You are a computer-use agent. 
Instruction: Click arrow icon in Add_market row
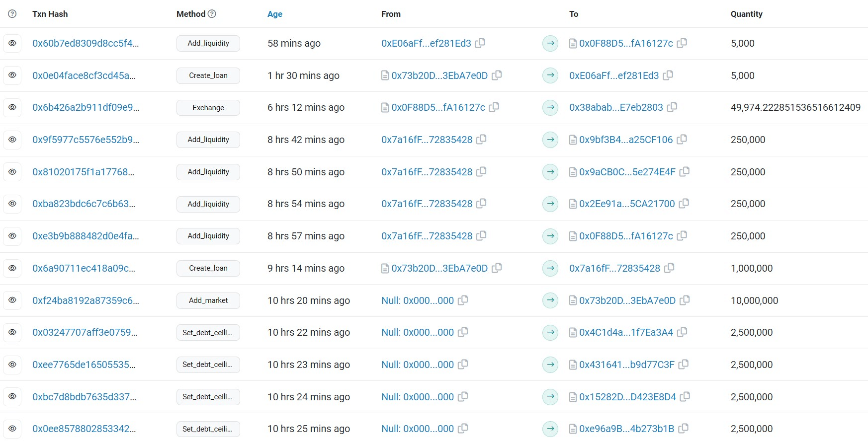(x=550, y=300)
